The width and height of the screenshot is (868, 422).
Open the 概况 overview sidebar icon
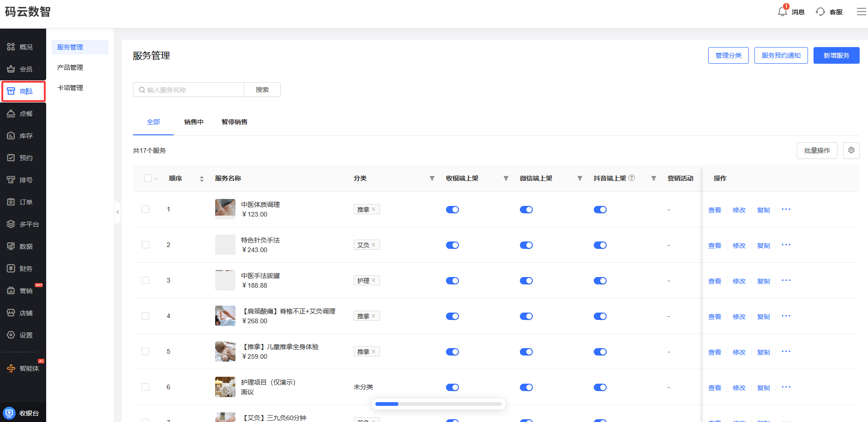[x=11, y=47]
